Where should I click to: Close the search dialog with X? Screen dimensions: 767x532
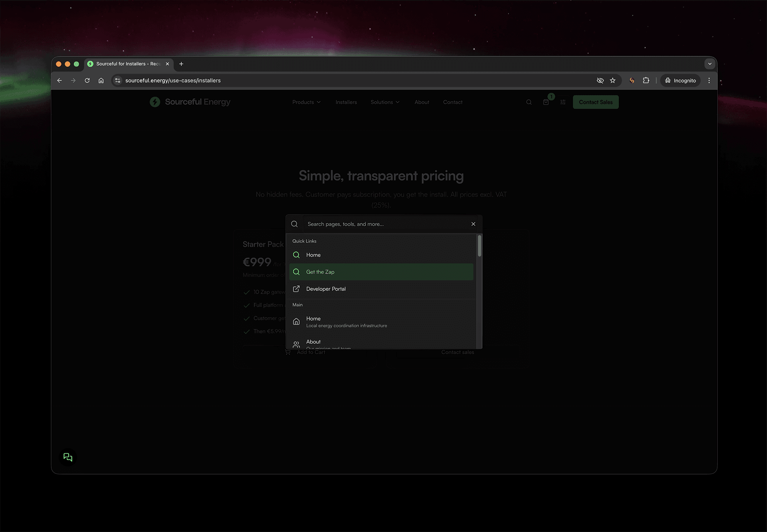click(x=473, y=224)
